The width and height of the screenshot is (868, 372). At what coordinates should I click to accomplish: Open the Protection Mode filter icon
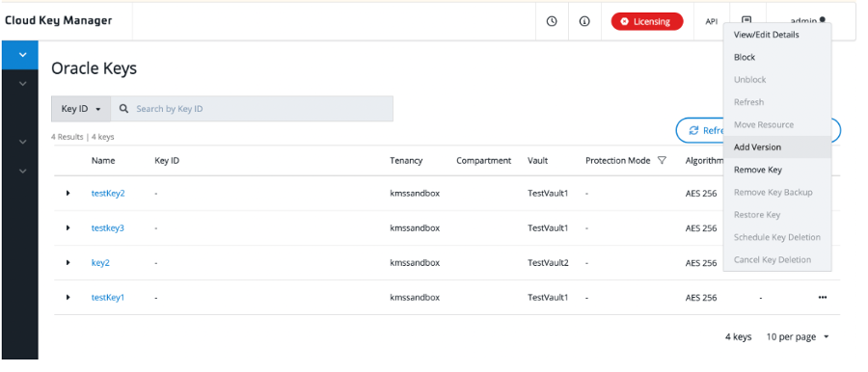coord(662,161)
